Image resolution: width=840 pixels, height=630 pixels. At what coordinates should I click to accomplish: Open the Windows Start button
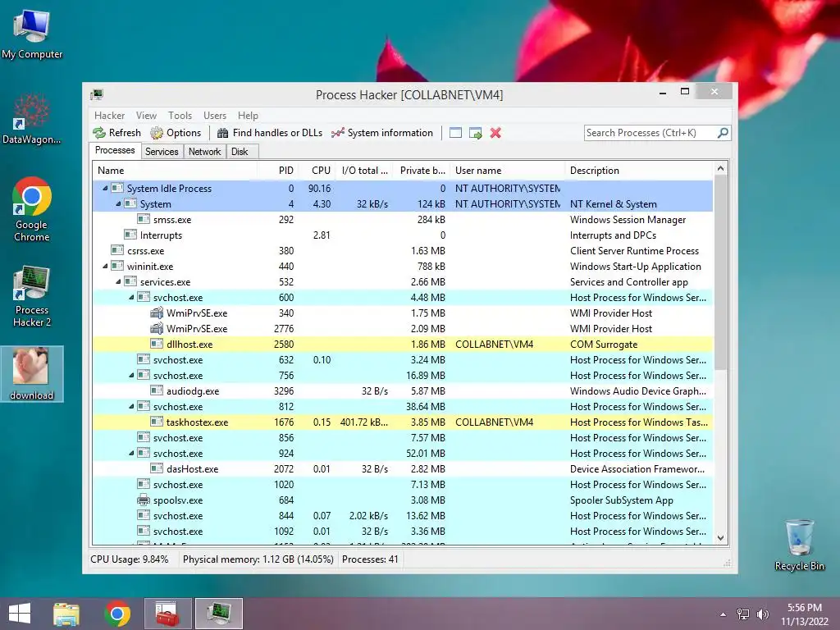[x=20, y=614]
